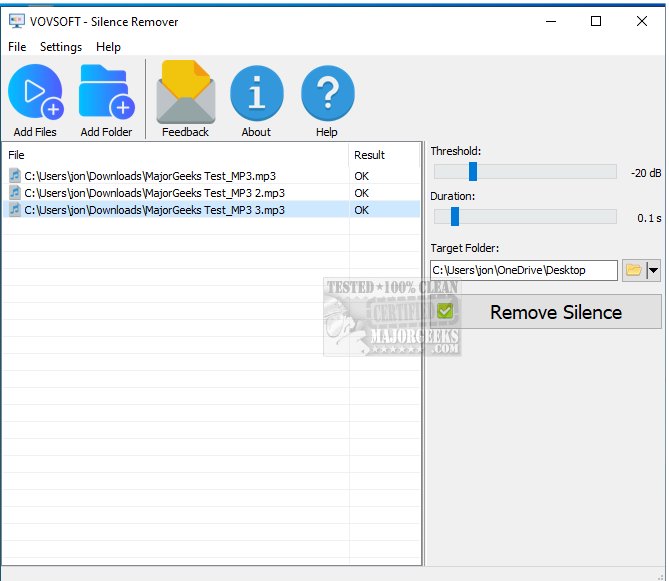Open the Feedback envelope icon
This screenshot has height=581, width=669.
[186, 92]
